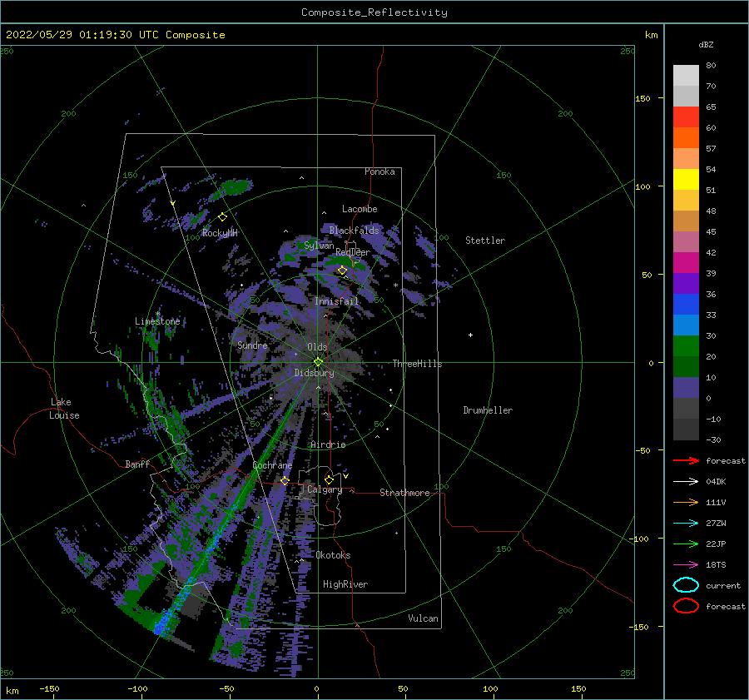This screenshot has height=700, width=749.
Task: Click the HighRiver city label
Action: click(x=345, y=584)
